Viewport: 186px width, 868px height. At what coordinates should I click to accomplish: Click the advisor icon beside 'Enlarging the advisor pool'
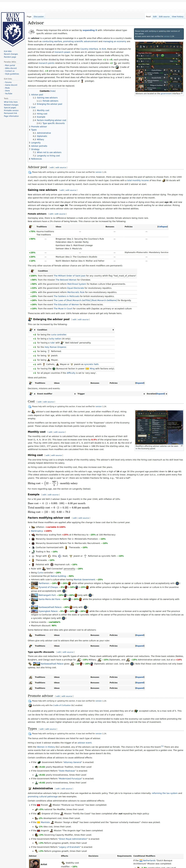click(x=30, y=319)
